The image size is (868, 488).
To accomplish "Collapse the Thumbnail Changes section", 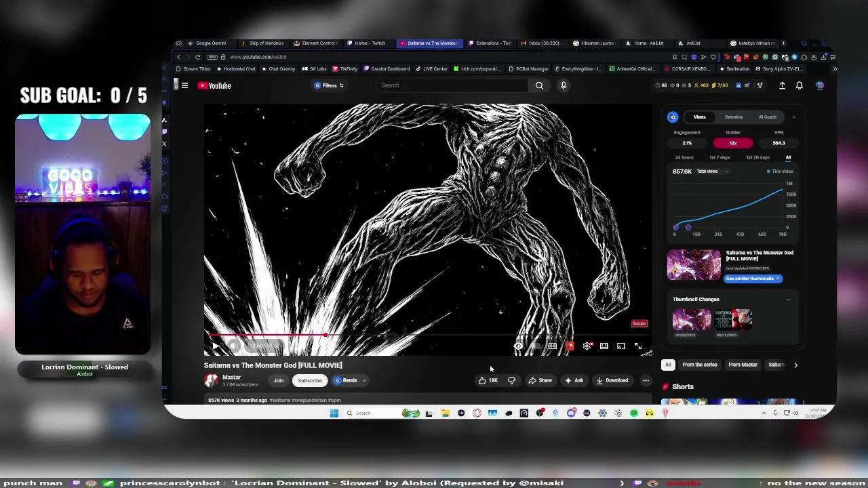I will (x=788, y=299).
